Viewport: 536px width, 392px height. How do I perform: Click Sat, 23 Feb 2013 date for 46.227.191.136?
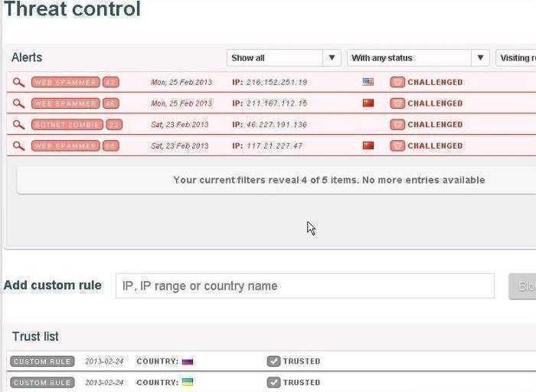[180, 125]
